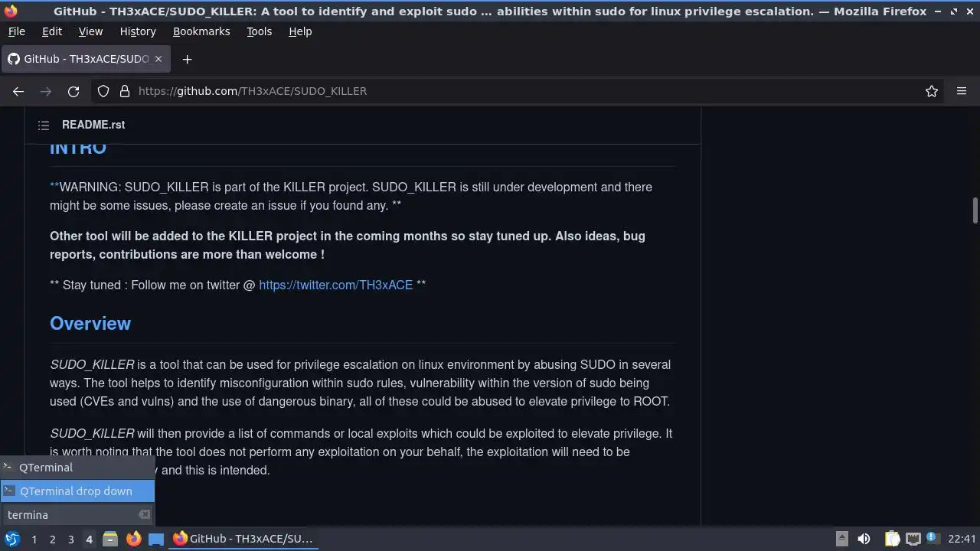This screenshot has height=551, width=980.
Task: Open the Tools menu
Action: 259,31
